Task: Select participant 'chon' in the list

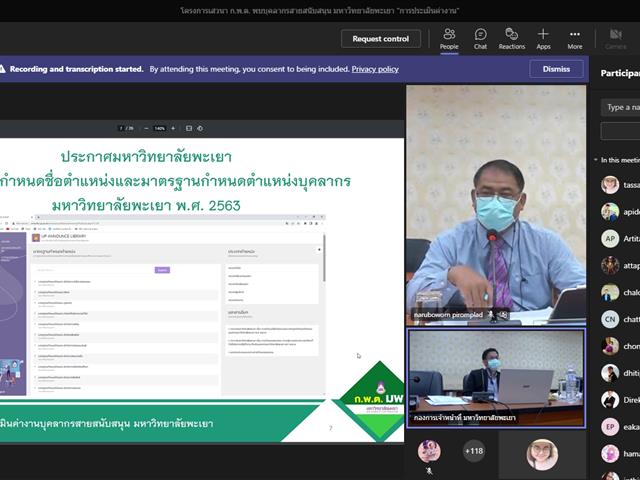Action: point(620,346)
